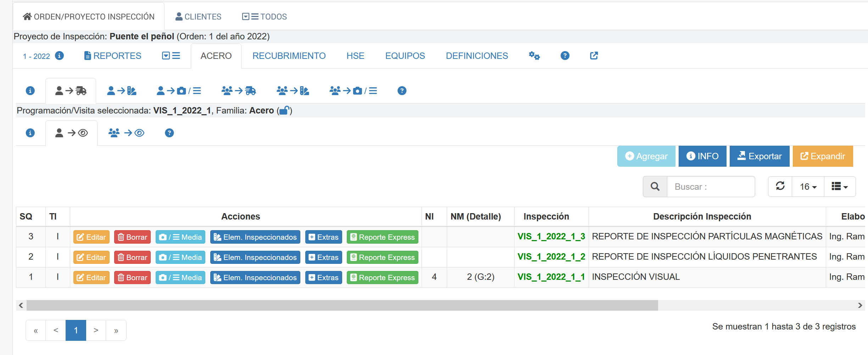Click the magnifying glass search icon
The height and width of the screenshot is (355, 868).
pos(655,187)
